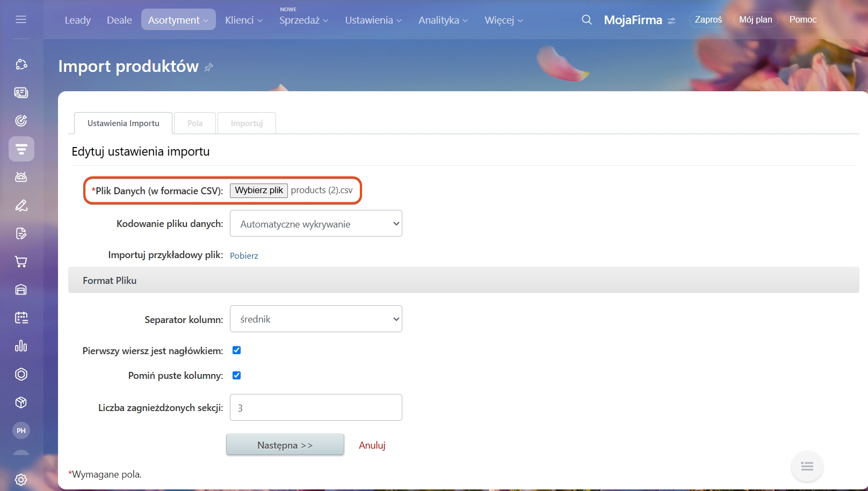This screenshot has height=491, width=868.
Task: Click the settings gear in the sidebar
Action: point(21,479)
